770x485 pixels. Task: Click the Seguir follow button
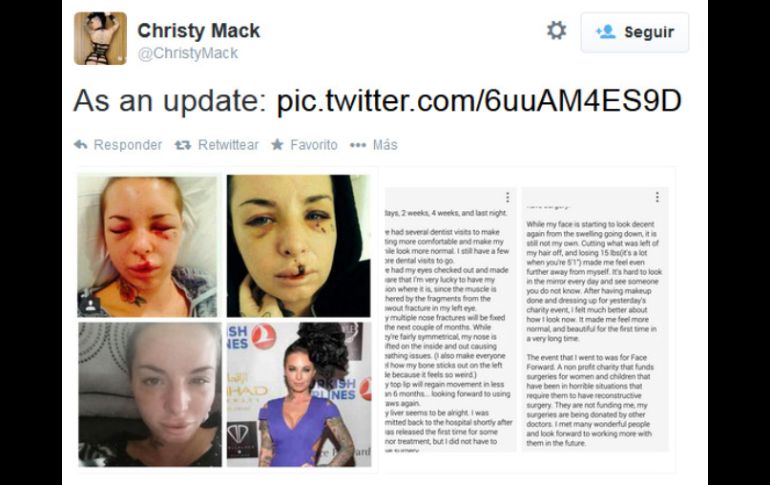(x=634, y=32)
